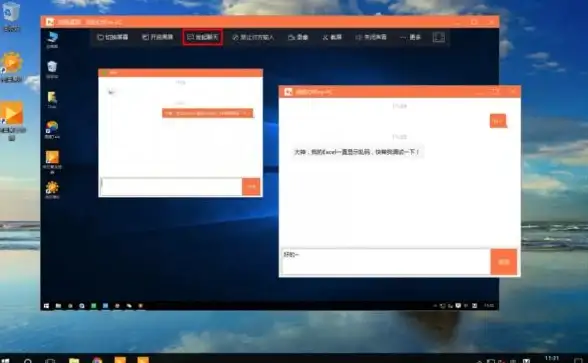Click the clock on the remote taskbar

(x=489, y=306)
